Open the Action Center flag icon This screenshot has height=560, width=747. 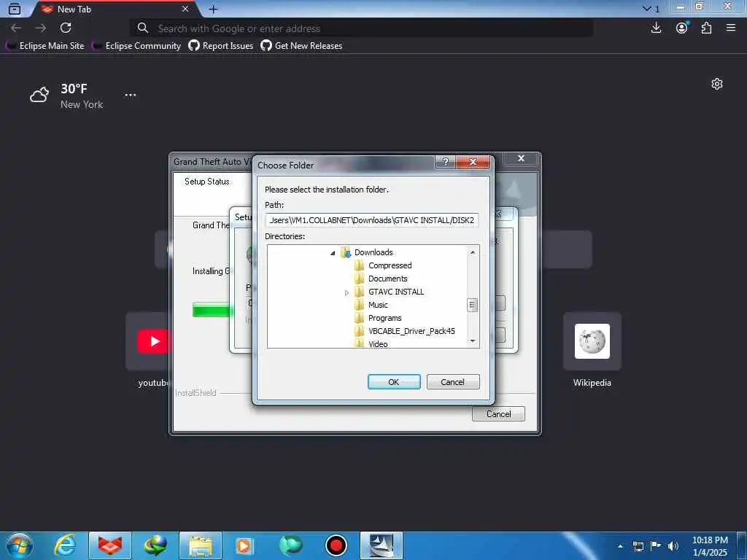click(x=656, y=546)
